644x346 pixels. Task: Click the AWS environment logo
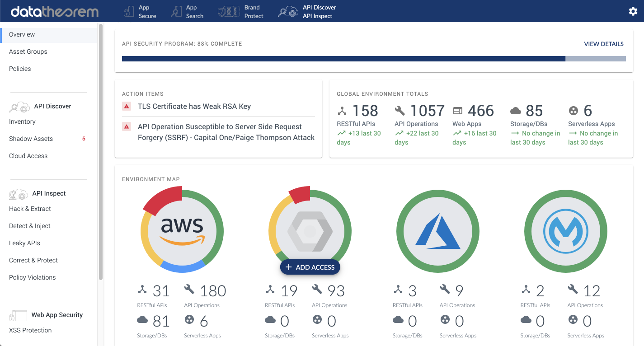point(182,231)
